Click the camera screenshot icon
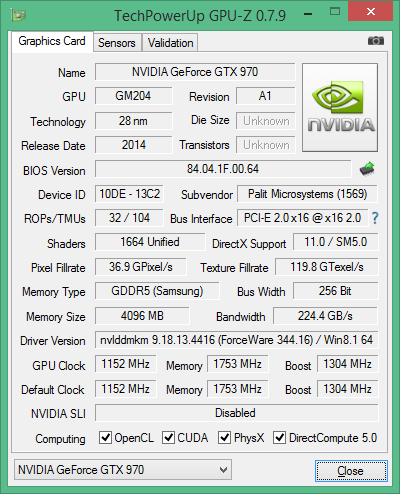400x494 pixels. pos(376,41)
